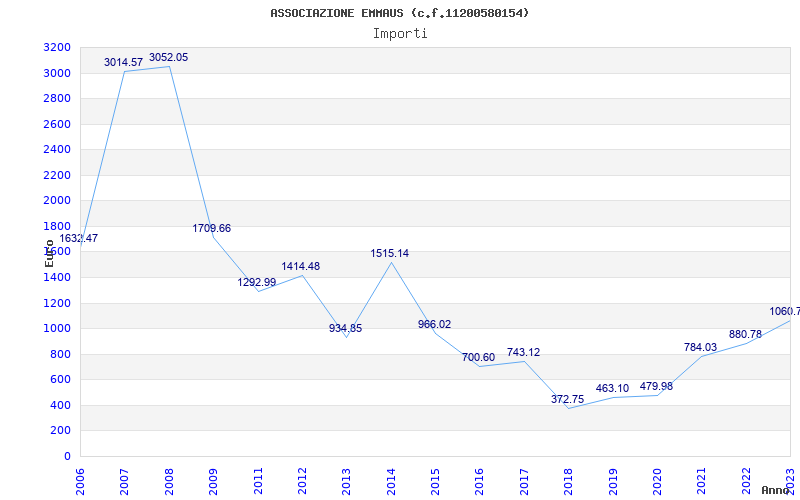
Task: Click the 880.78 data label
Action: (745, 334)
